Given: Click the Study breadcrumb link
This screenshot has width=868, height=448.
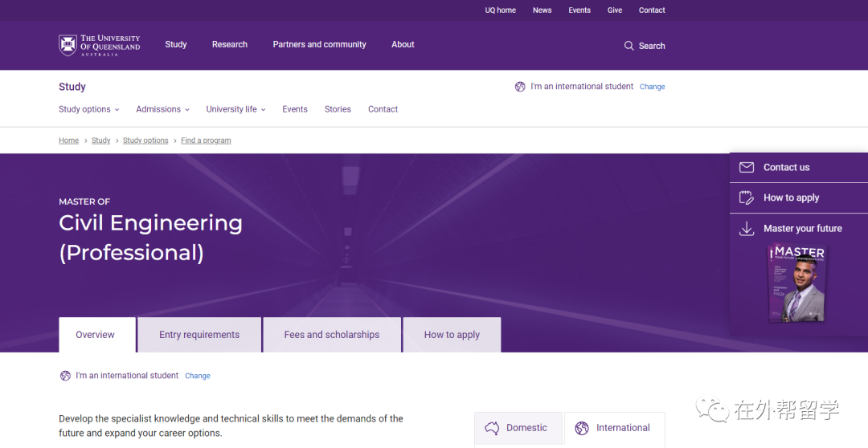Looking at the screenshot, I should [100, 141].
